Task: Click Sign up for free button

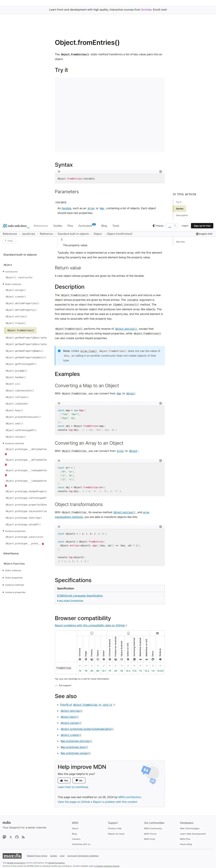Action: (202, 226)
